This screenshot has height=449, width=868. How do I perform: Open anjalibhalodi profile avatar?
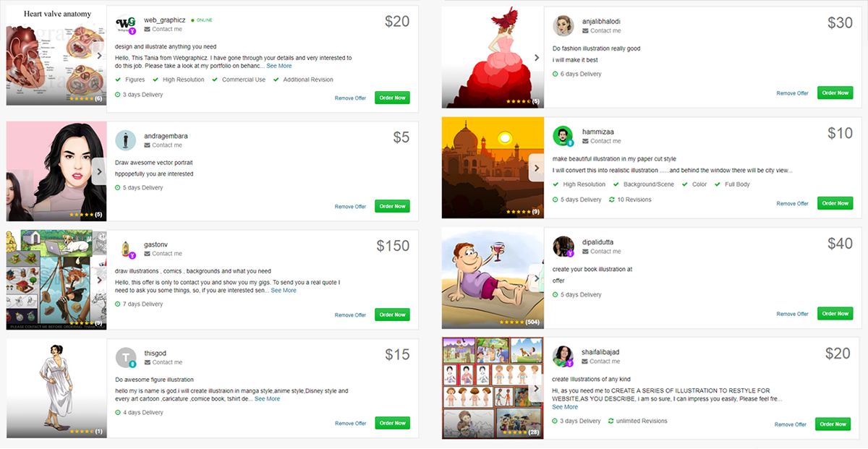click(x=563, y=26)
